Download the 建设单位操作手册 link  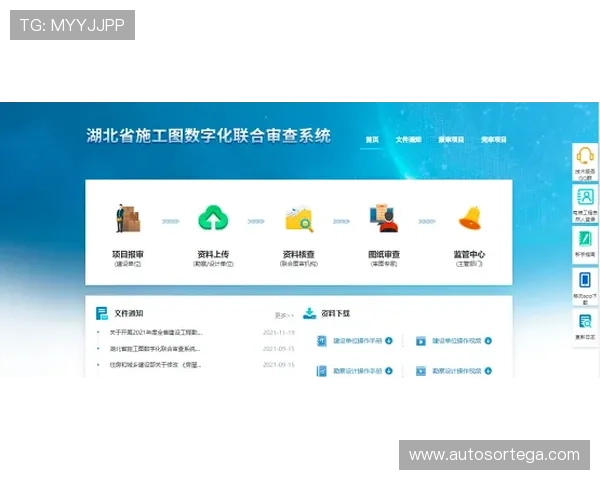[x=357, y=341]
